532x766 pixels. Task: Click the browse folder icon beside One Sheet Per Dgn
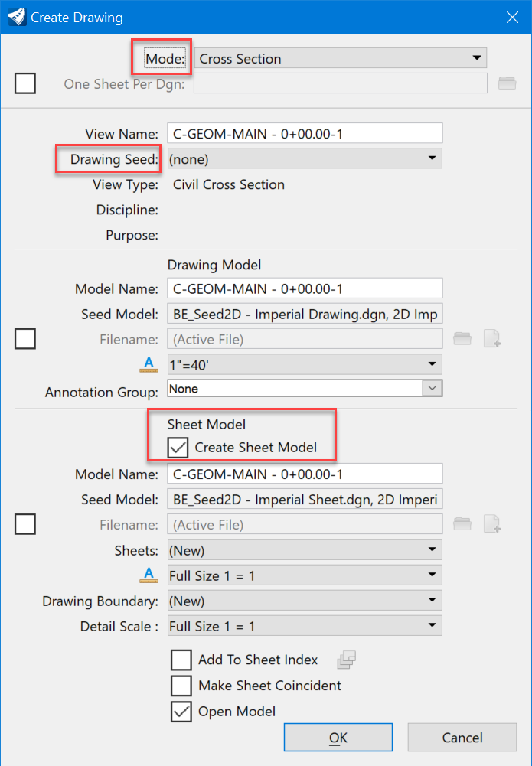pos(507,83)
